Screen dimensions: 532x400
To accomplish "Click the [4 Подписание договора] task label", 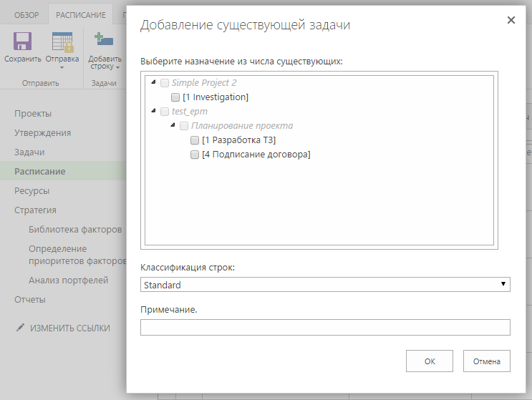I will (256, 155).
